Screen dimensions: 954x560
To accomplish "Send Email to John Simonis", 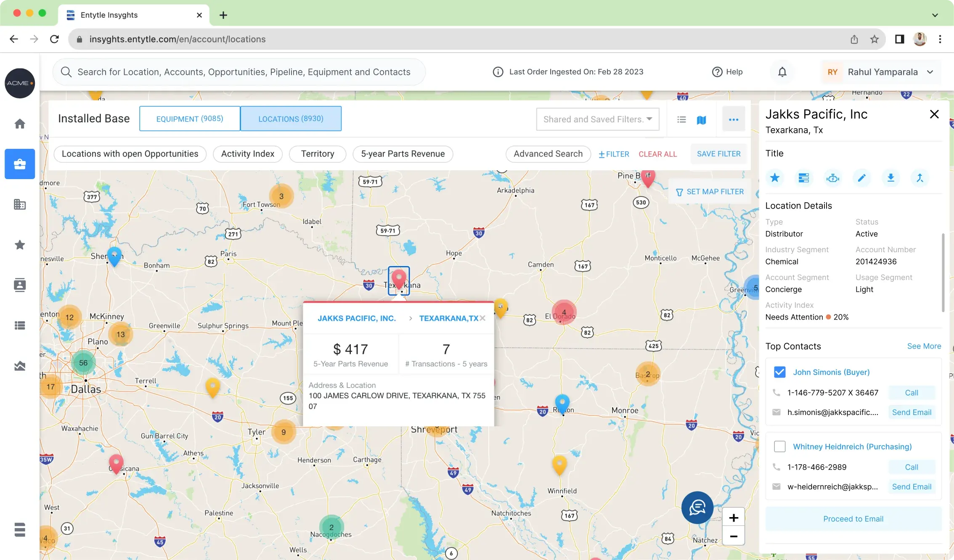I will click(912, 412).
